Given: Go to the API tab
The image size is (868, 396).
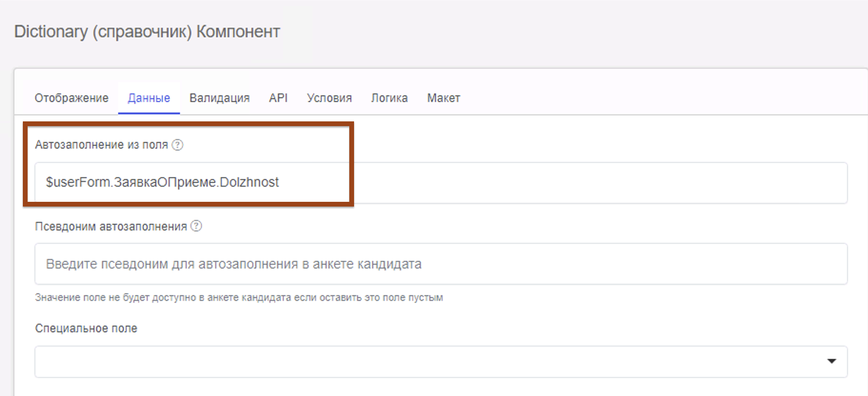Looking at the screenshot, I should coord(278,98).
